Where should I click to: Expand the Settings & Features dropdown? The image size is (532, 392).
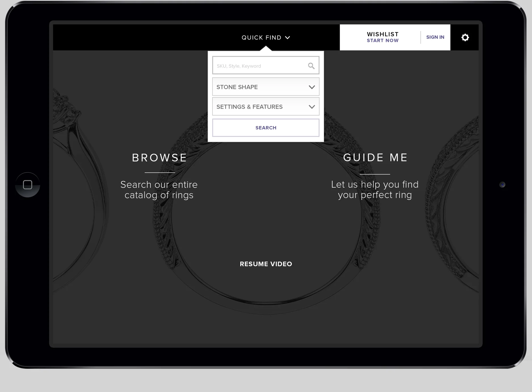[x=266, y=106]
